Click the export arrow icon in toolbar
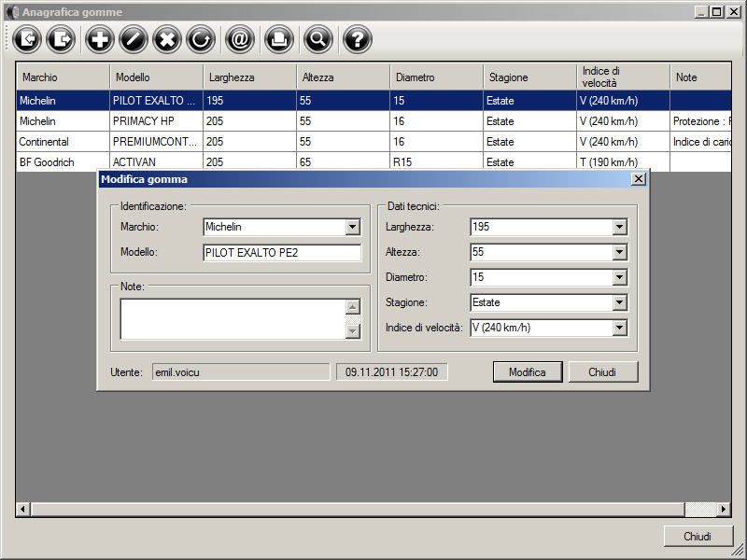747x560 pixels. tap(61, 39)
